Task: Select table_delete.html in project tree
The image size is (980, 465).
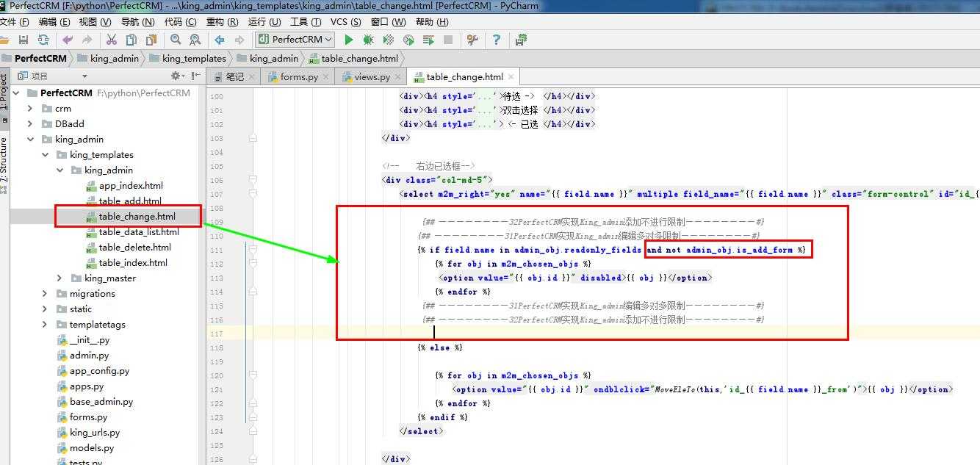Action: point(134,248)
